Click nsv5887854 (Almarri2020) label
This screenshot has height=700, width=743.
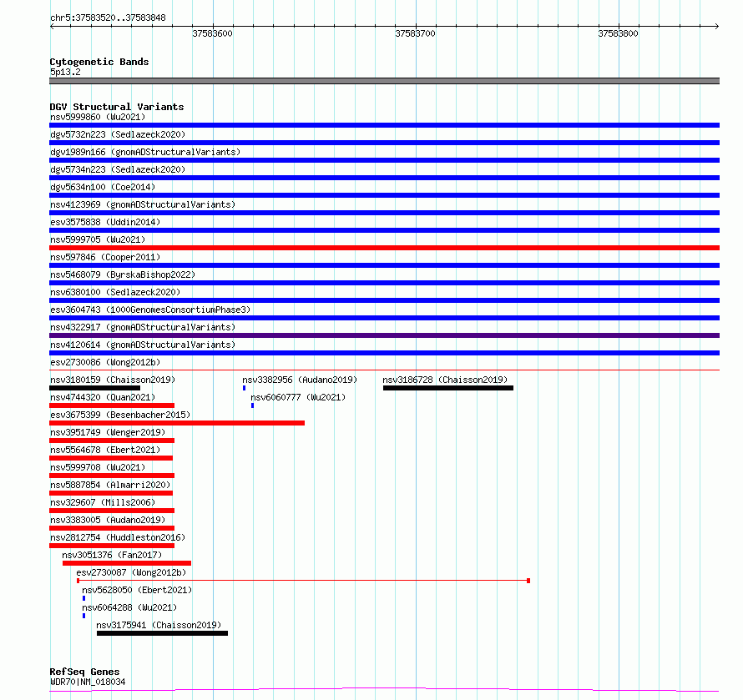[110, 485]
